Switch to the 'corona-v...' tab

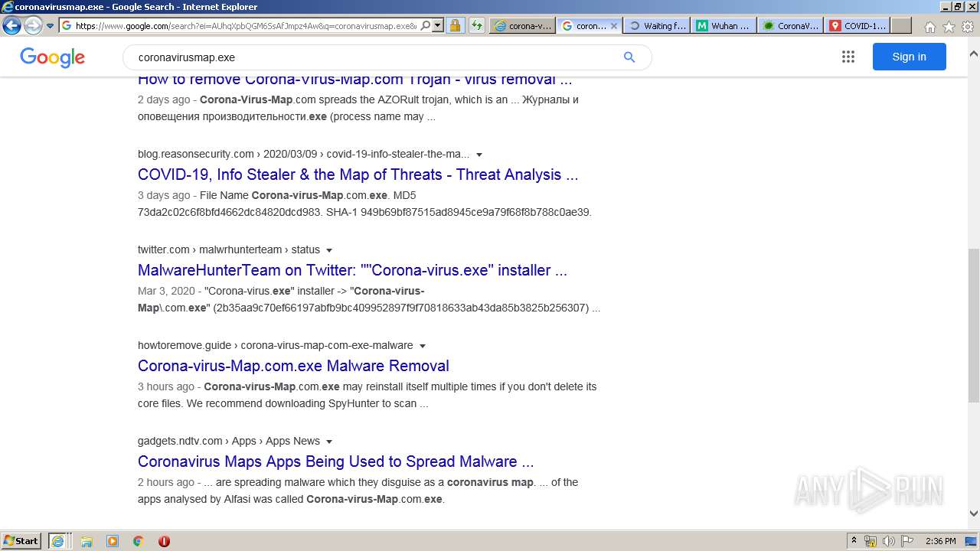click(x=522, y=25)
